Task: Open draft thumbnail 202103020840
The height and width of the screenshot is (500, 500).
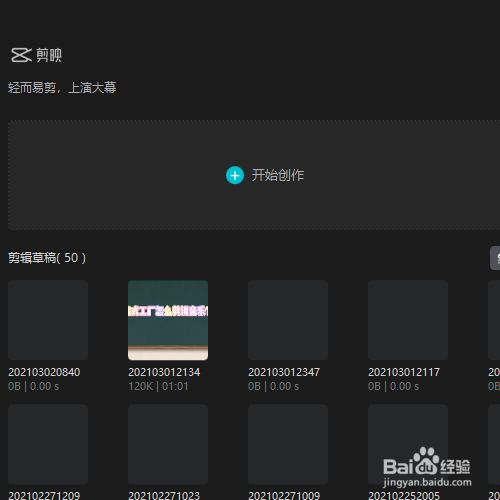Action: (x=48, y=320)
